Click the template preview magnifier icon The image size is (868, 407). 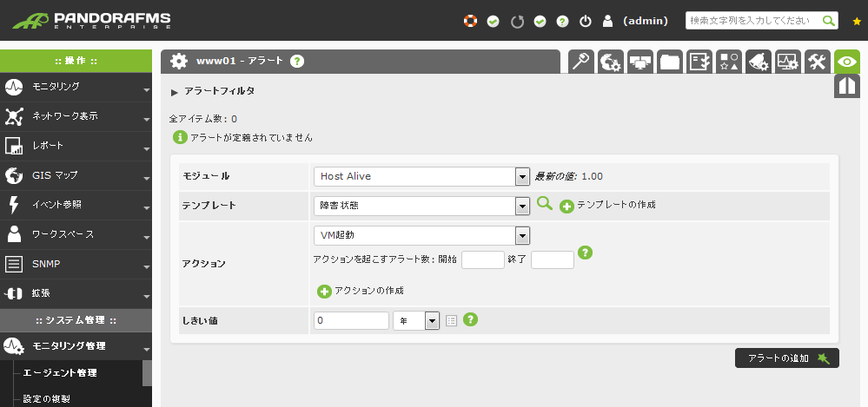tap(545, 203)
